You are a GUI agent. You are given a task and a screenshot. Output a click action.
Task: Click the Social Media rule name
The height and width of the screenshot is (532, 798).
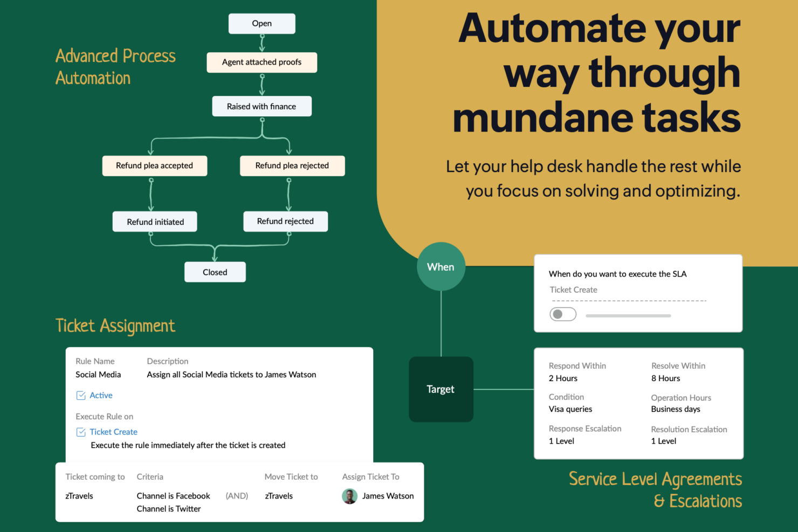click(98, 375)
